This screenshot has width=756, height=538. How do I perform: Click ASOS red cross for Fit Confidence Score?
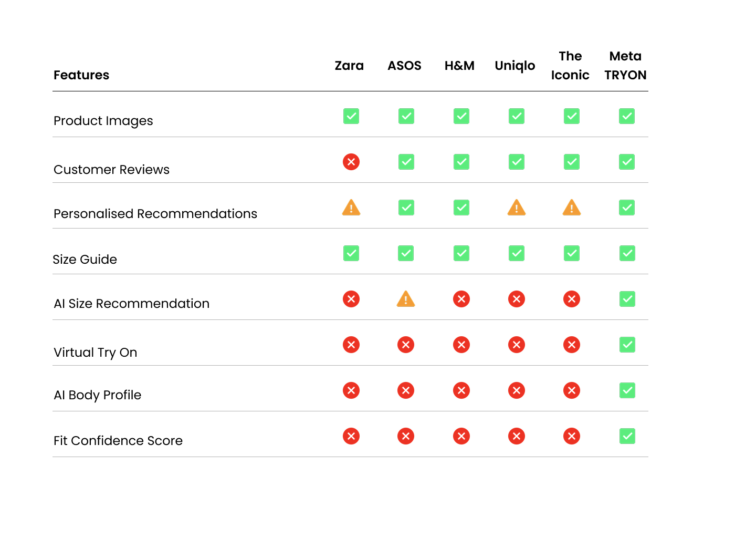point(406,436)
